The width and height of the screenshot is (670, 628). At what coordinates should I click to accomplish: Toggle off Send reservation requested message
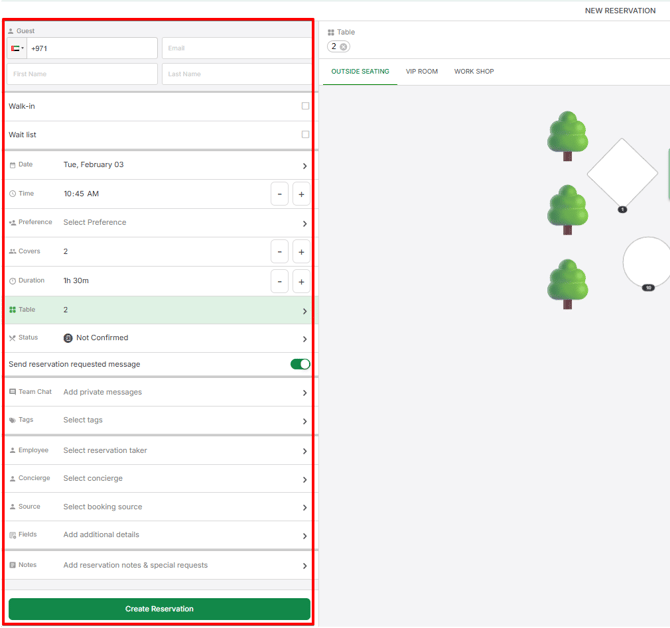[x=300, y=364]
